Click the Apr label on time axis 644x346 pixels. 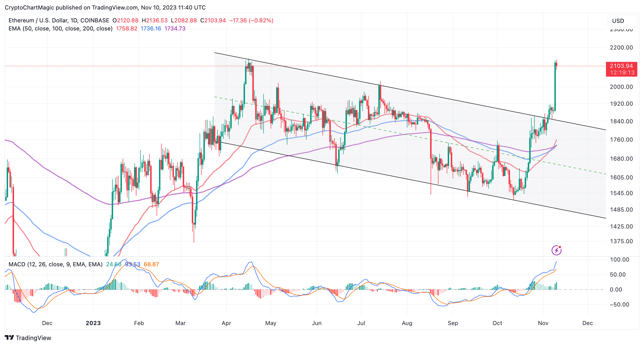click(x=226, y=323)
